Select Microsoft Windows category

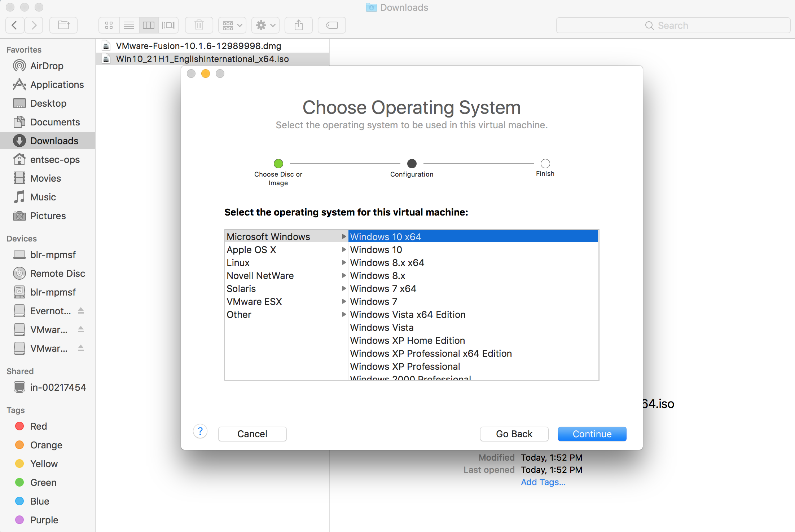(286, 237)
